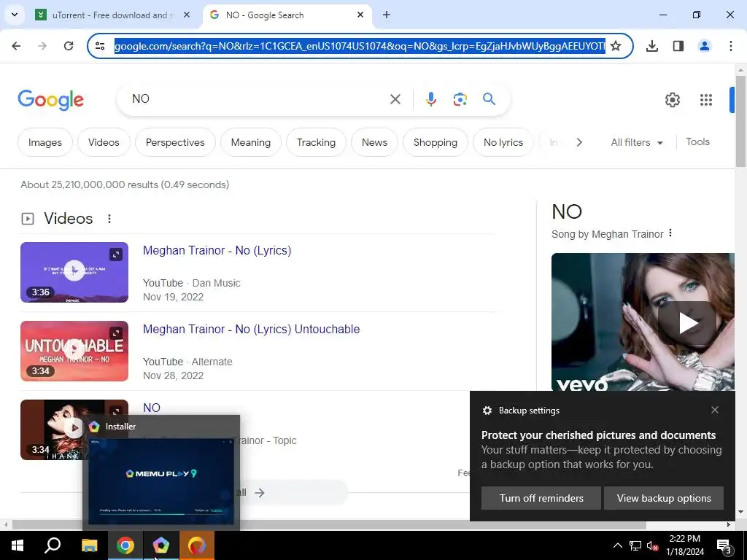Click the address bar URL
Viewport: 747px width, 560px height.
tap(360, 46)
